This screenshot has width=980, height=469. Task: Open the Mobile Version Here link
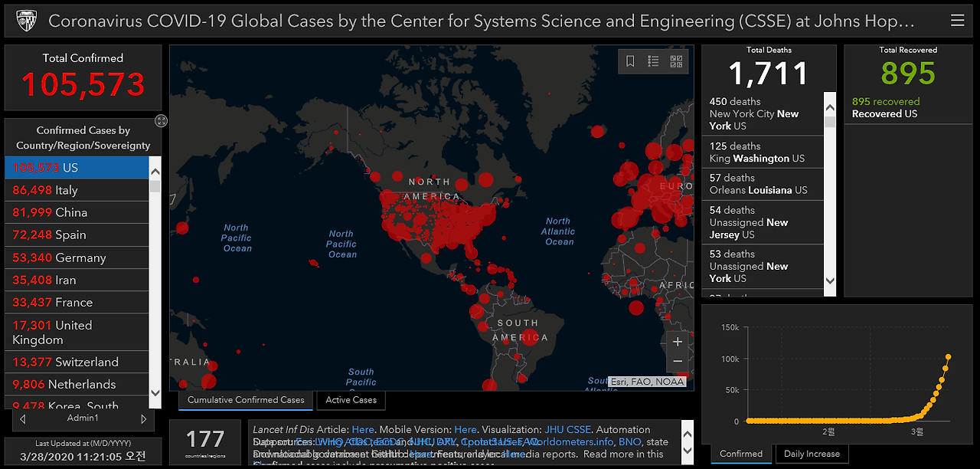tap(465, 430)
